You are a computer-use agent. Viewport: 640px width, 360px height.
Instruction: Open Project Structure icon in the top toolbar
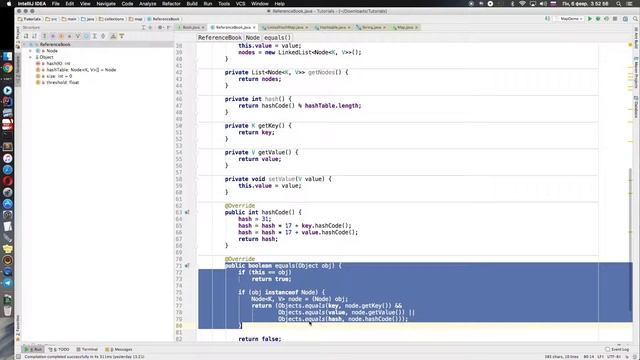click(625, 19)
